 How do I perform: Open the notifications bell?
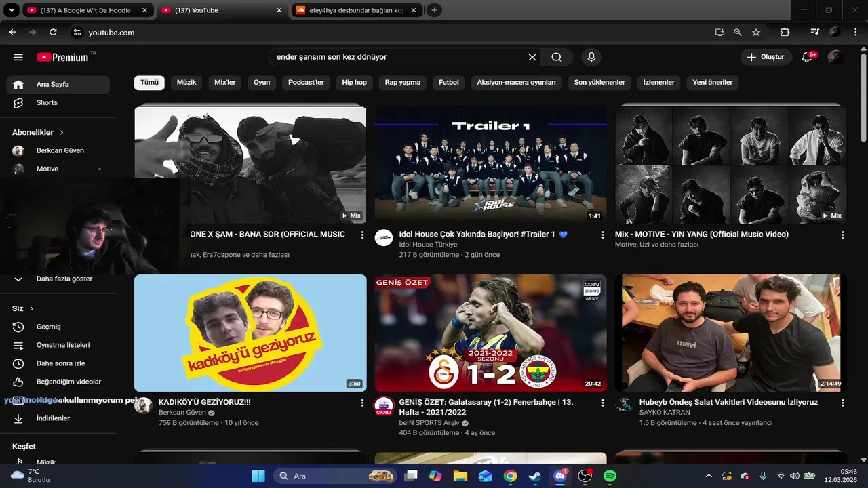pos(807,58)
